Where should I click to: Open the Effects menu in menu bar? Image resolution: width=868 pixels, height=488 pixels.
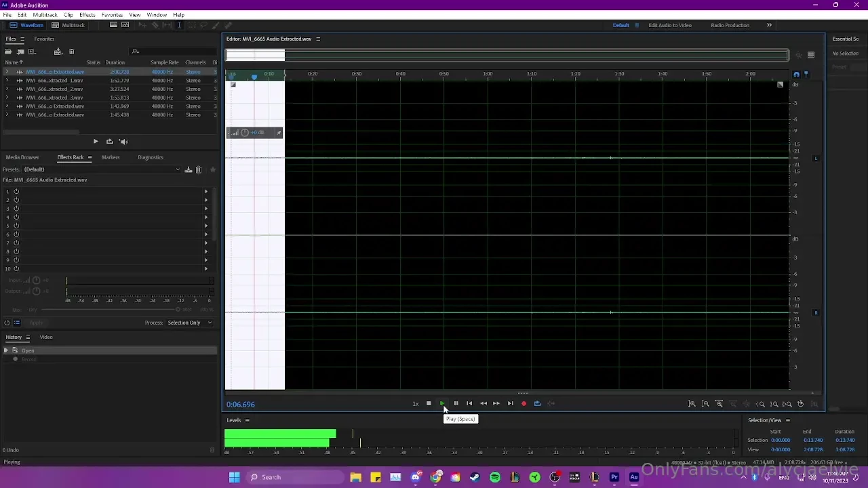click(87, 15)
